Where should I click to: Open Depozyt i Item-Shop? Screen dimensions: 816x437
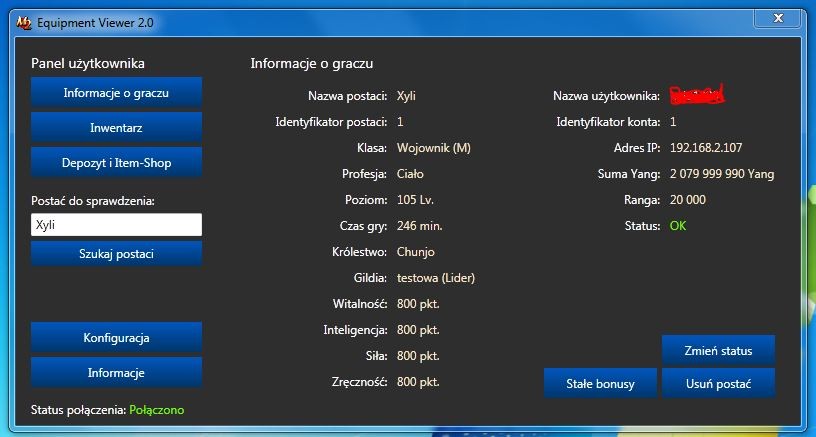pyautogui.click(x=116, y=163)
